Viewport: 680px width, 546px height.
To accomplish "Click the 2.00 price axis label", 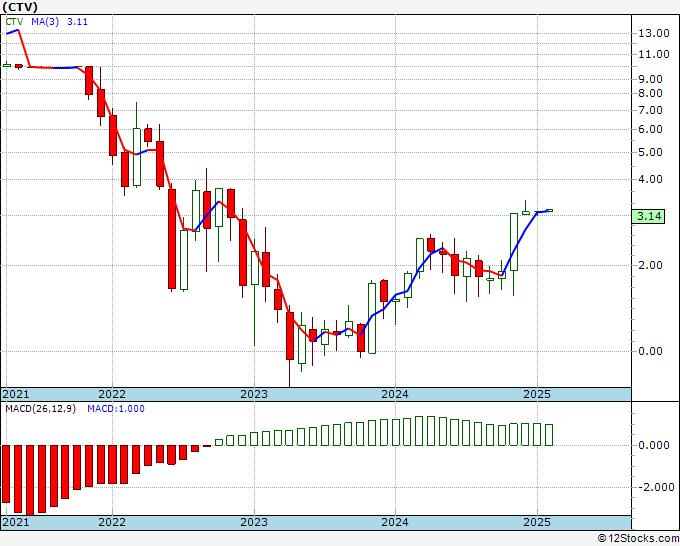I will pyautogui.click(x=650, y=265).
